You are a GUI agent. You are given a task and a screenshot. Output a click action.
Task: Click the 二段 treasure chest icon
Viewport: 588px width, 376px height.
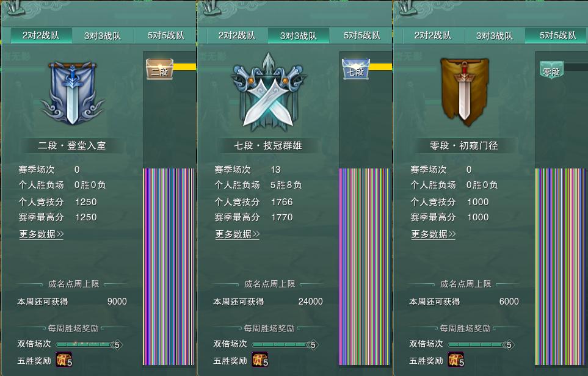click(x=159, y=70)
